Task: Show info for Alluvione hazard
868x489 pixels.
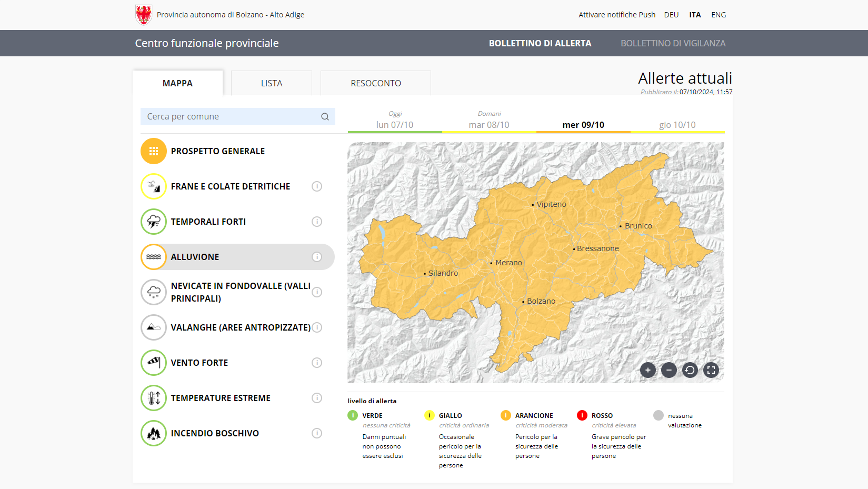Action: (x=316, y=257)
